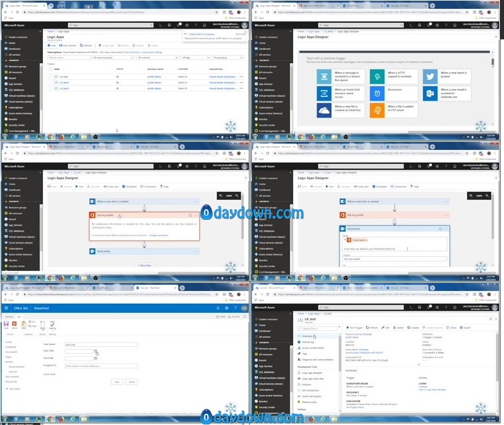Select Resource groups in the Logic Apps list sidebar
The height and width of the screenshot is (425, 504).
tap(18, 66)
